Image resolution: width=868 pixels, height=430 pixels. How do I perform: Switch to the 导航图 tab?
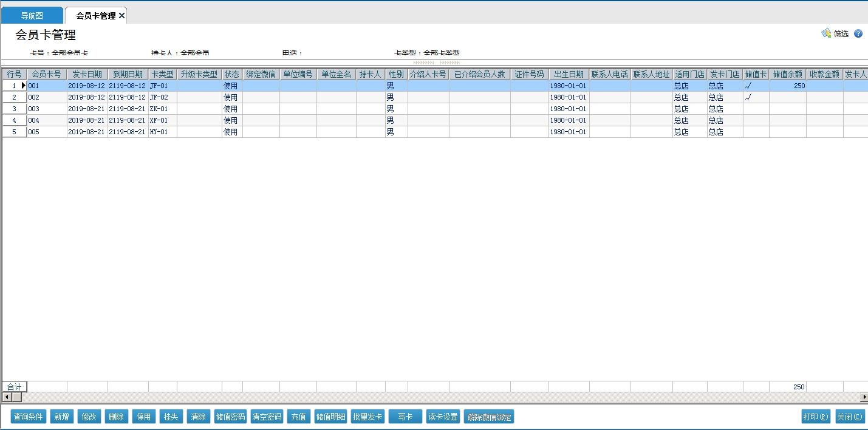(x=32, y=16)
